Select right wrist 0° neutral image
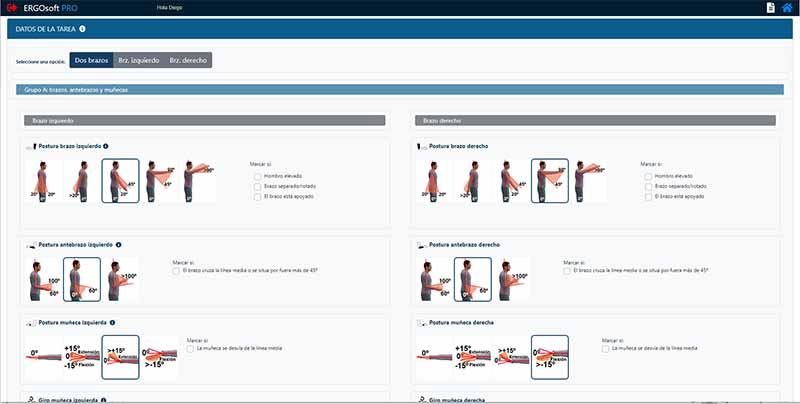This screenshot has height=404, width=800. (x=434, y=357)
